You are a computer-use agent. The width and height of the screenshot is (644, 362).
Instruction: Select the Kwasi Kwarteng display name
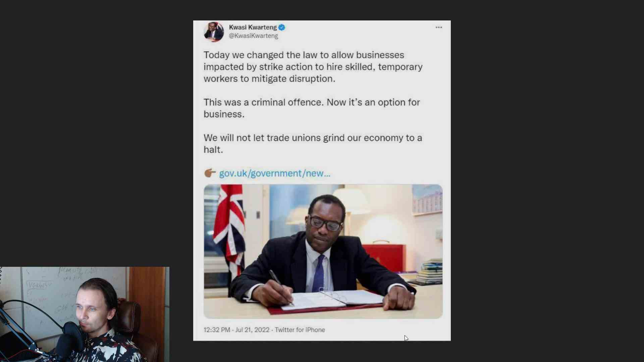coord(253,27)
